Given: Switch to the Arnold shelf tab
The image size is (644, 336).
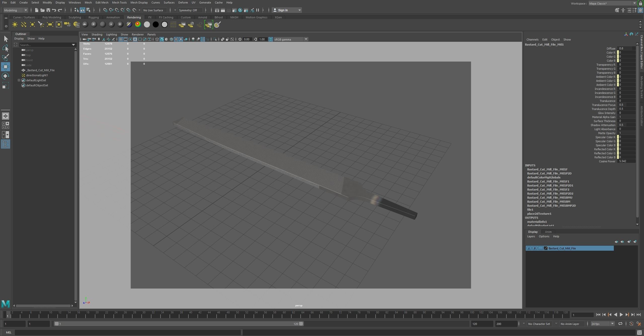Looking at the screenshot, I should click(x=202, y=17).
